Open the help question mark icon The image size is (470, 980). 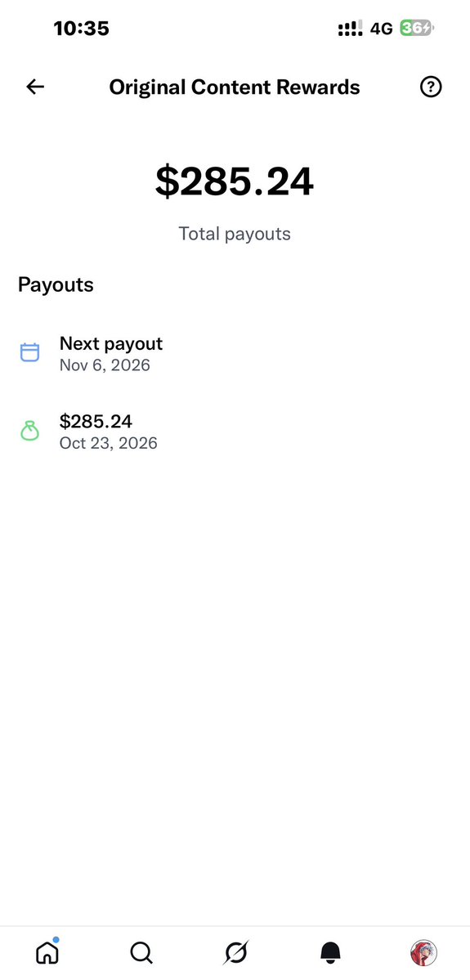(x=430, y=87)
